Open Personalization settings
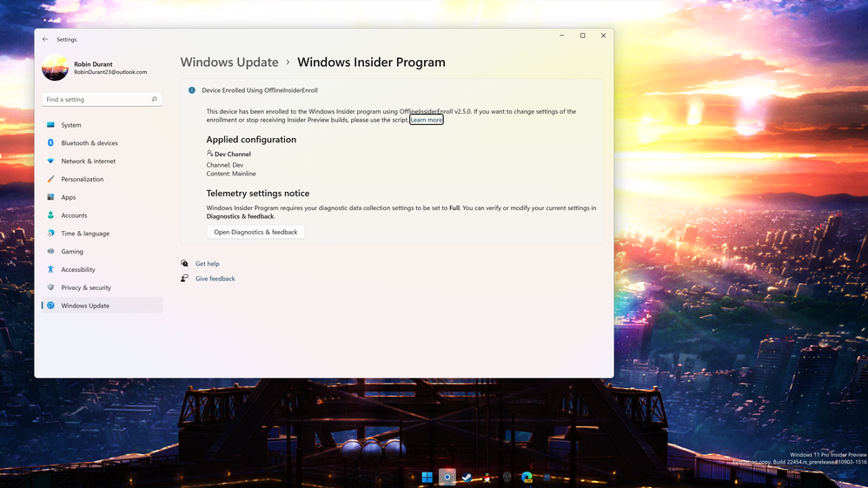This screenshot has width=868, height=488. click(x=102, y=179)
